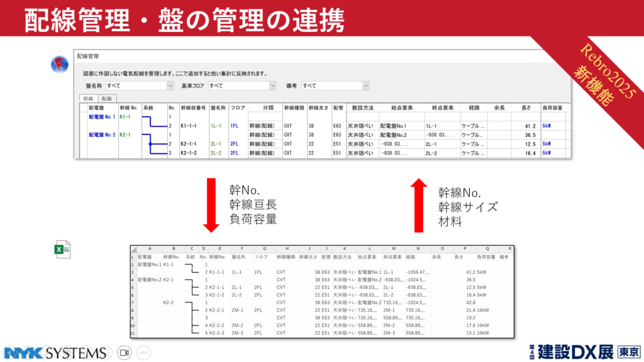Select column A header in the Excel sheet
Screen dimensions: 644x362
(149, 249)
